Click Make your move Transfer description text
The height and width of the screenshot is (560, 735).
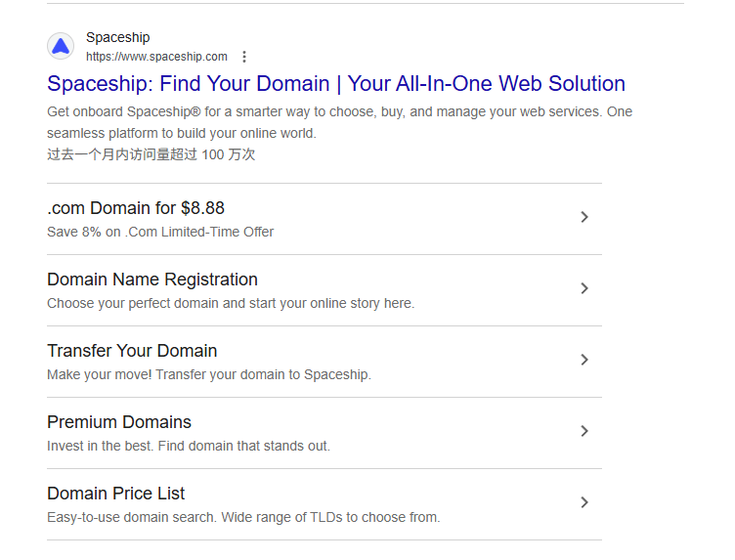209,374
